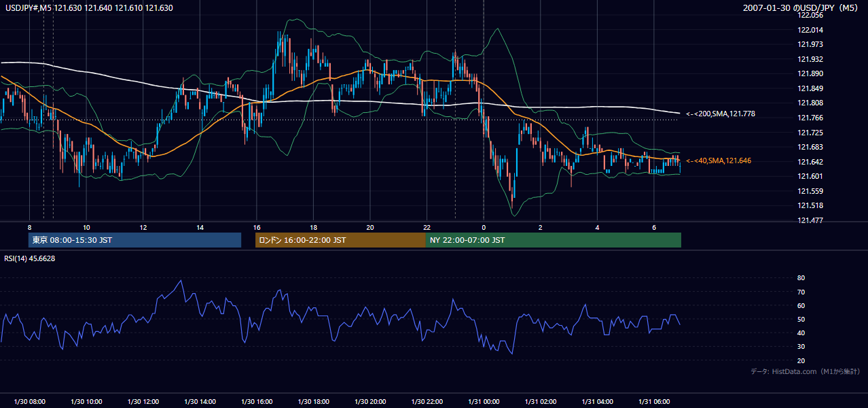
Task: Click the Tokyo 08:00-15:30 JST session bar
Action: (x=135, y=240)
